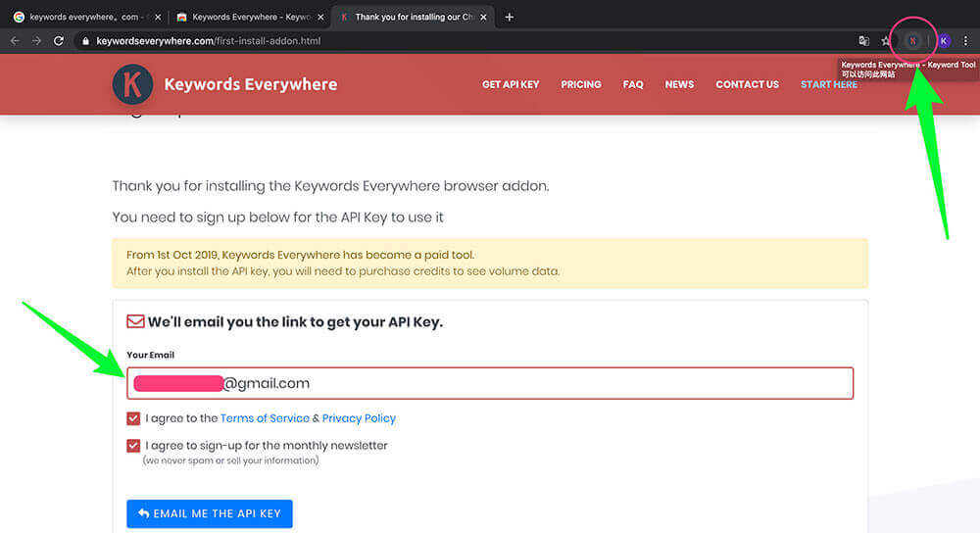
Task: Toggle the Terms of Service agreement checkbox
Action: pyautogui.click(x=133, y=418)
